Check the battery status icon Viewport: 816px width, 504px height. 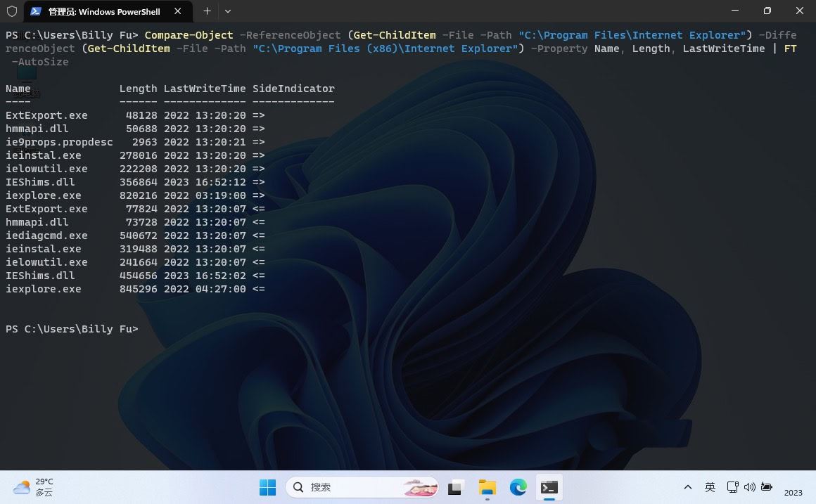[765, 487]
